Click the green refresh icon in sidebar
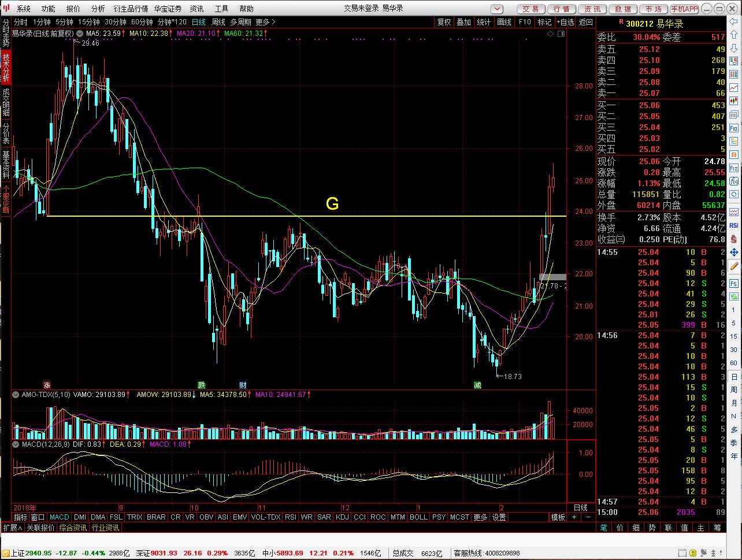 pyautogui.click(x=734, y=297)
